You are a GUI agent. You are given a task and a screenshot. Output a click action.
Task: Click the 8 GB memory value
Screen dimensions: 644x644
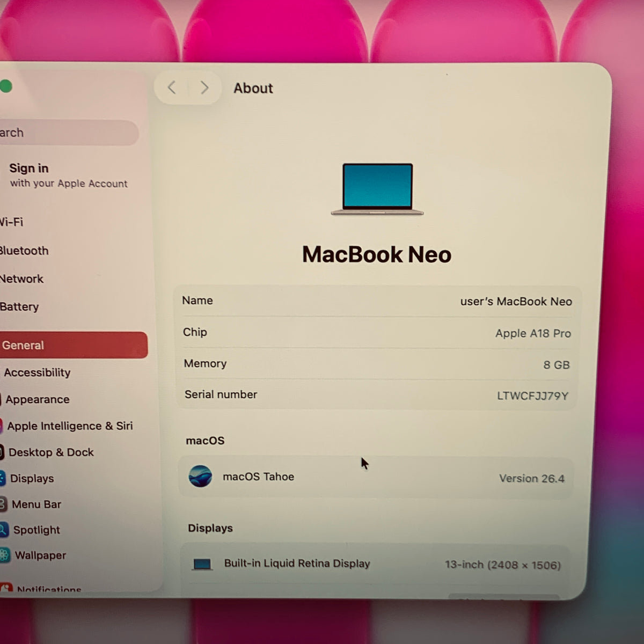(x=557, y=365)
